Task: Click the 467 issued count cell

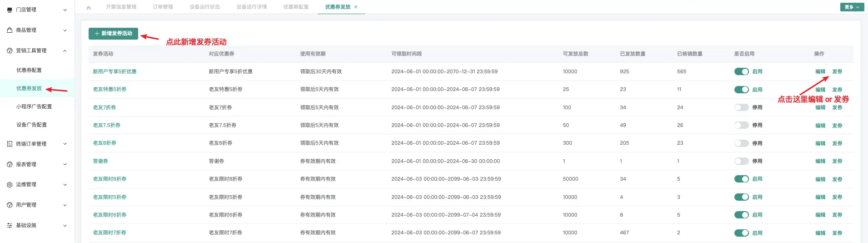Action: pyautogui.click(x=624, y=233)
